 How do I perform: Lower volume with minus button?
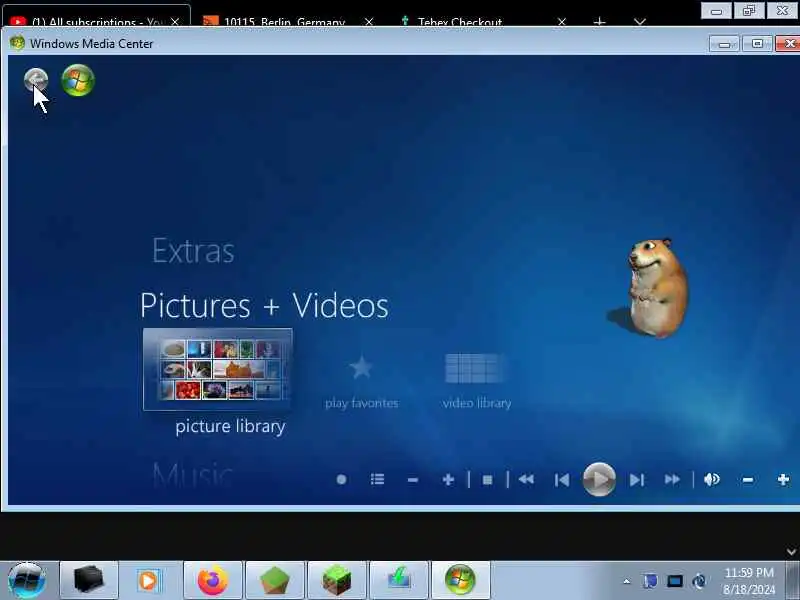point(748,480)
